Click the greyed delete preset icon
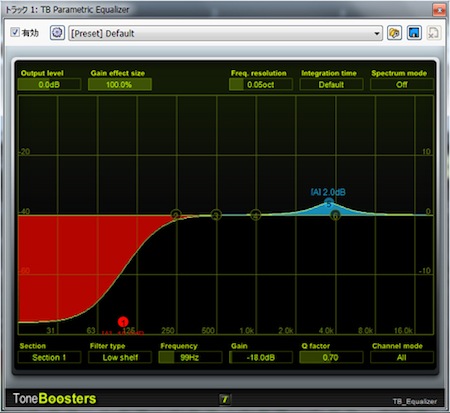This screenshot has height=413, width=450. point(434,33)
